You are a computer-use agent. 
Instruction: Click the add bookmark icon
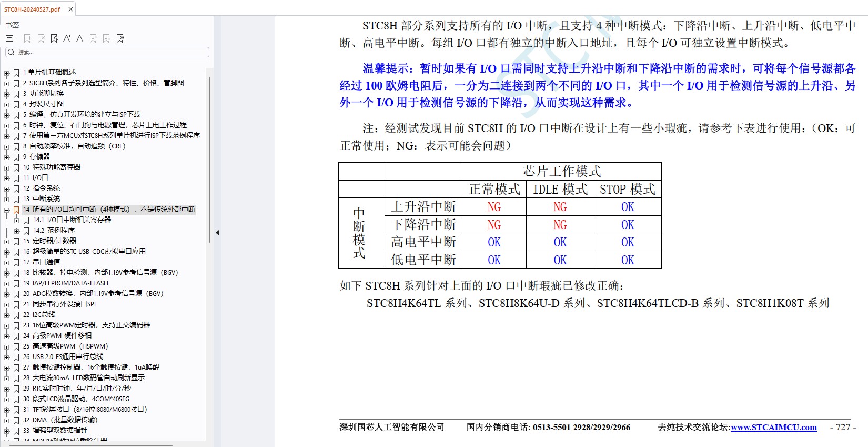coord(27,38)
